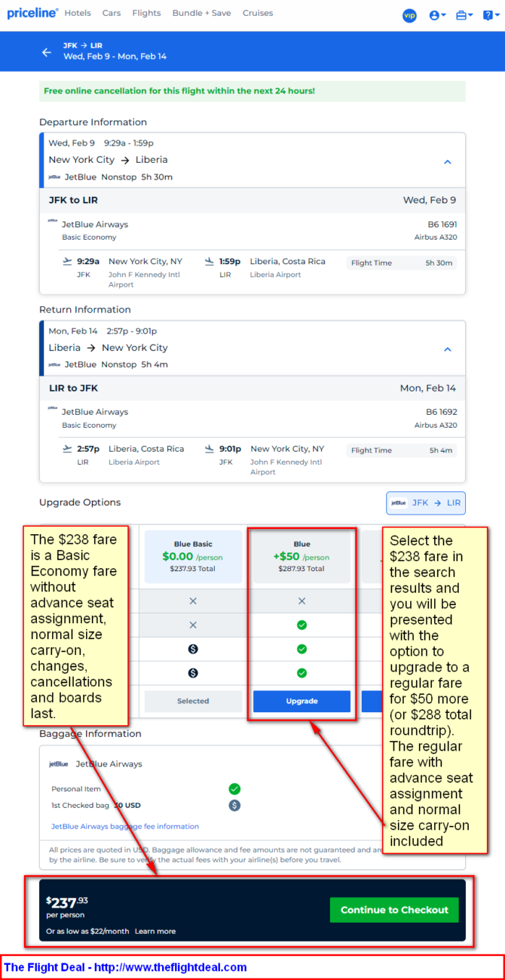
Task: Go back with the left arrow
Action: point(47,52)
